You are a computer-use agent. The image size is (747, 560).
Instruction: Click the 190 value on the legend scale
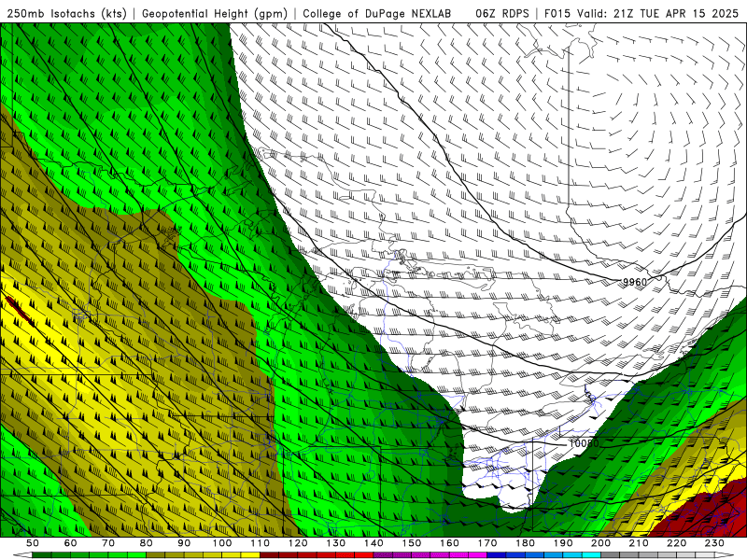click(563, 543)
